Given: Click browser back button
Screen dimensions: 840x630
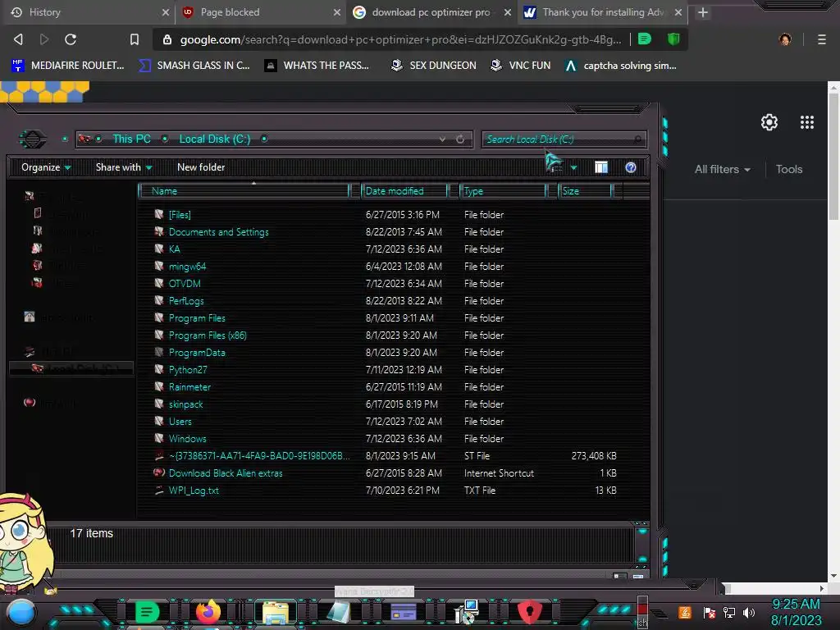Looking at the screenshot, I should pyautogui.click(x=18, y=39).
